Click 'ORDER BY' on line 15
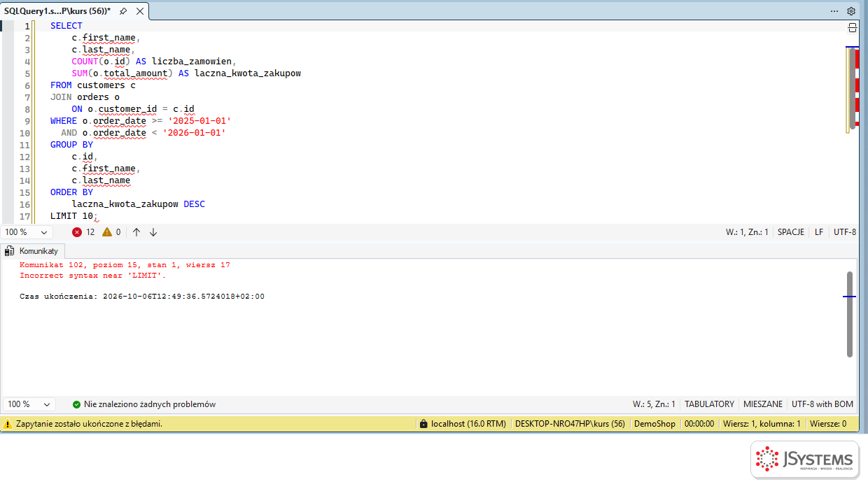The image size is (868, 484). tap(71, 192)
